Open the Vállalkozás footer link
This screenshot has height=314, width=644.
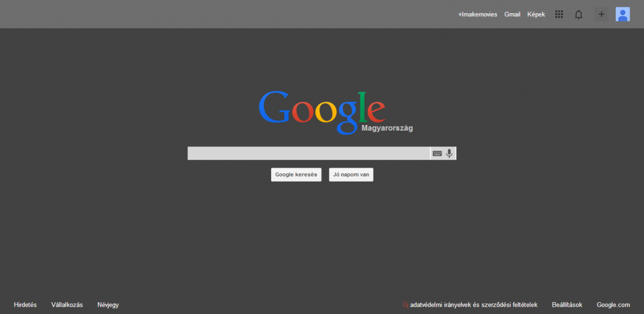(x=67, y=305)
